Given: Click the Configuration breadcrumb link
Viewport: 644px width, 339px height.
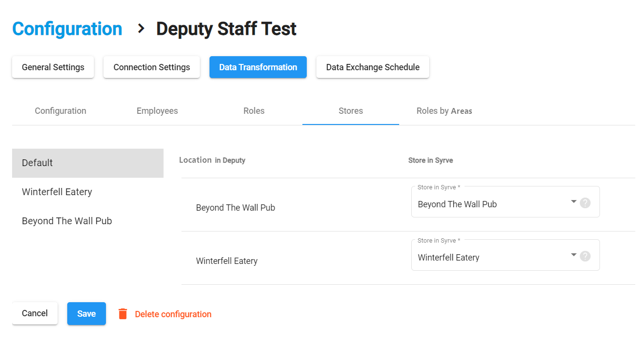Looking at the screenshot, I should click(67, 29).
